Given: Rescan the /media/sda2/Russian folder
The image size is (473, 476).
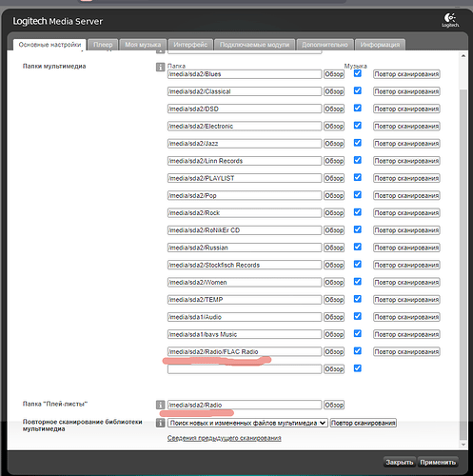Looking at the screenshot, I should (x=406, y=248).
